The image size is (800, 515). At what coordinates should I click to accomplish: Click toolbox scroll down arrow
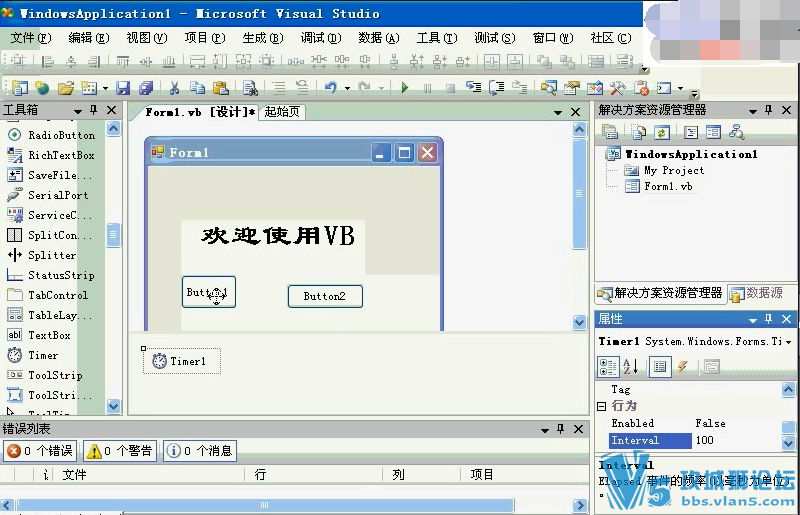pyautogui.click(x=113, y=406)
